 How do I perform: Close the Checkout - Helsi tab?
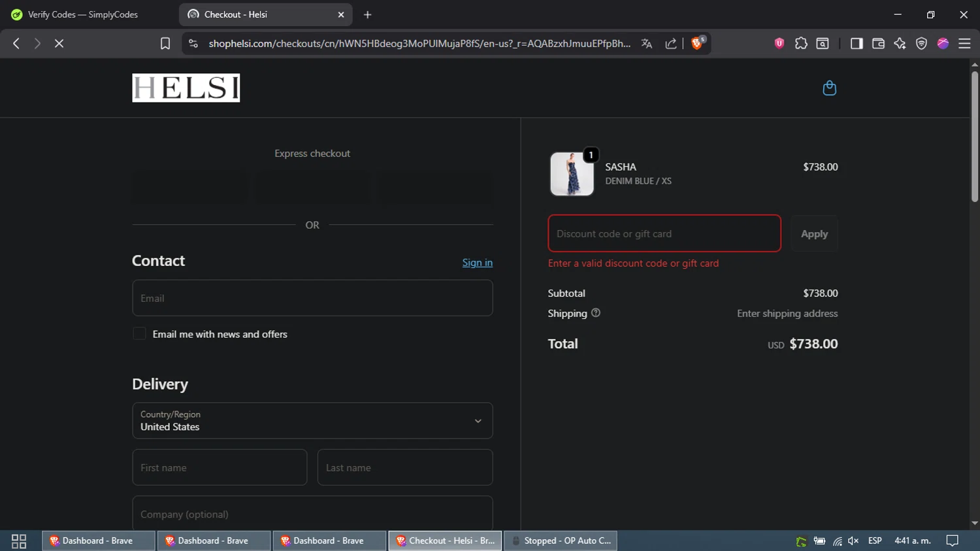341,14
